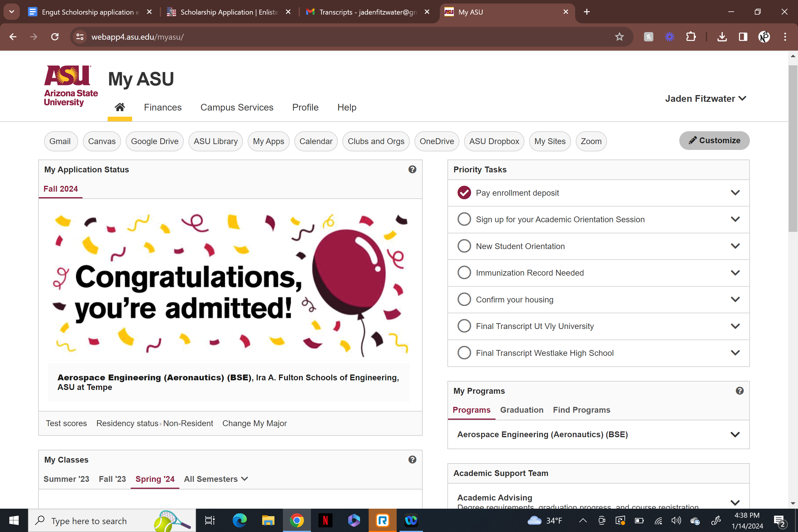Expand the Confirm your housing task
Screen dimensions: 798x532
(x=735, y=299)
